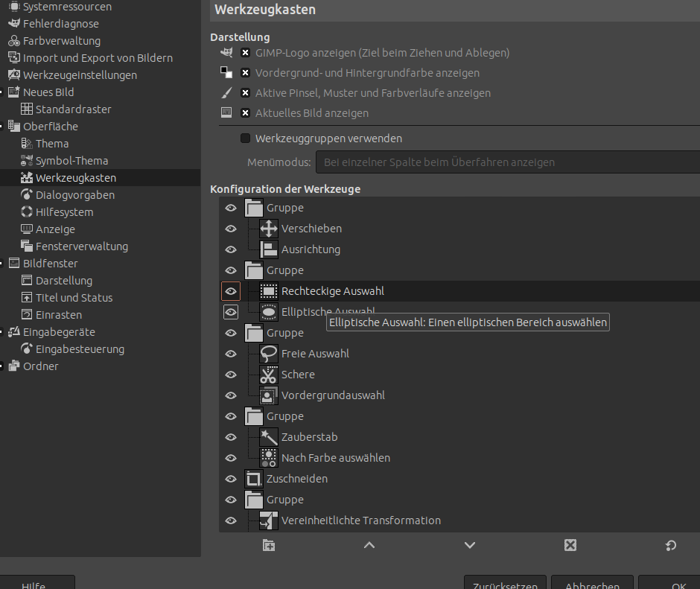Enable Werkzeuggruppen verwenden checkbox
Viewport: 700px width, 589px height.
246,139
